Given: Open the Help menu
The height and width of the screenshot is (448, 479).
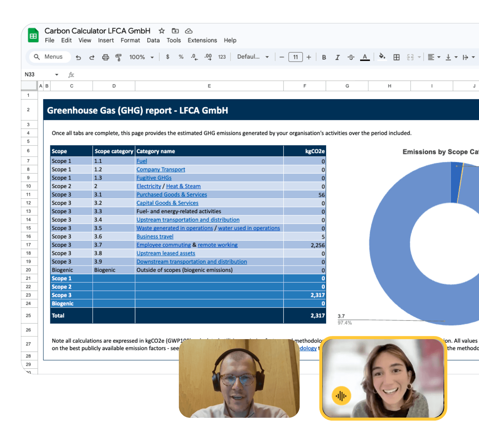Looking at the screenshot, I should [230, 40].
